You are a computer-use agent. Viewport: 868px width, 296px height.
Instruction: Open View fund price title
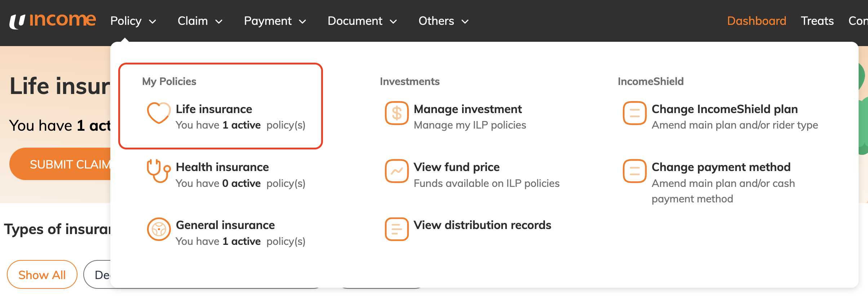(457, 167)
